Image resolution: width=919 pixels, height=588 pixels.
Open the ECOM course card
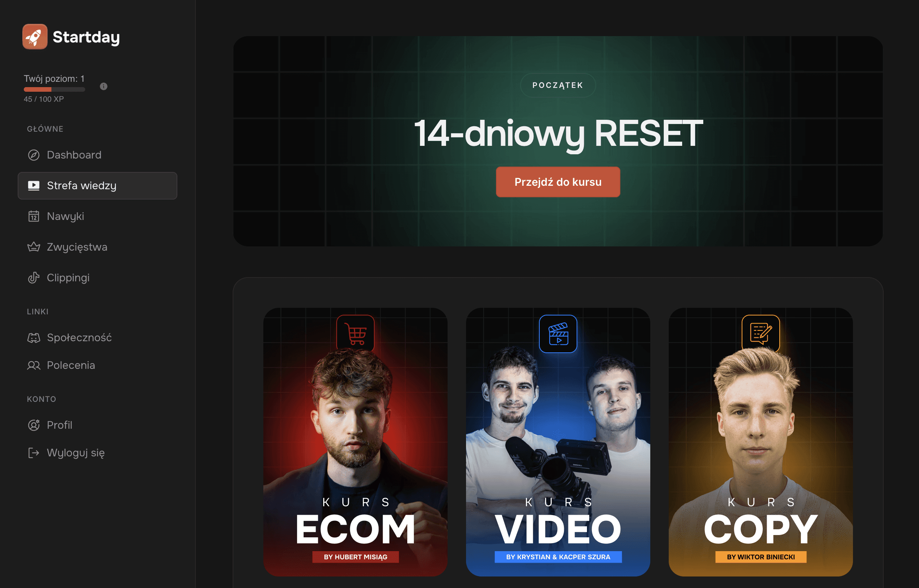pos(355,442)
